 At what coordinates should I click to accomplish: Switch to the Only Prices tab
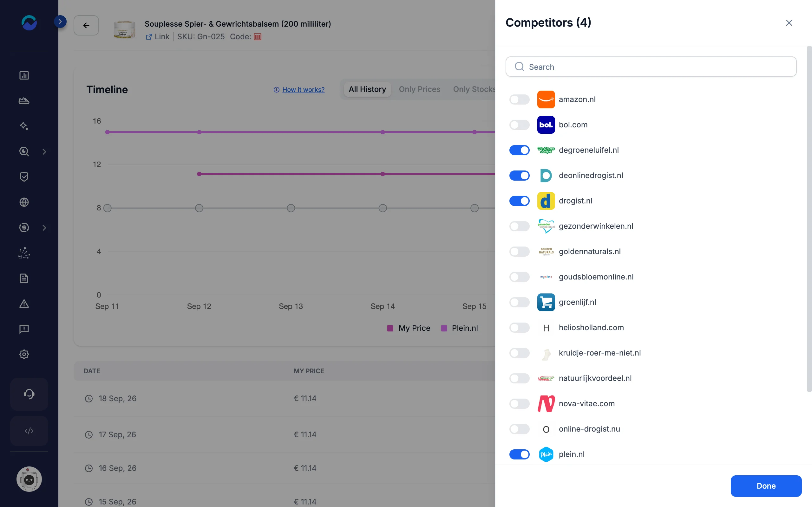(x=419, y=90)
